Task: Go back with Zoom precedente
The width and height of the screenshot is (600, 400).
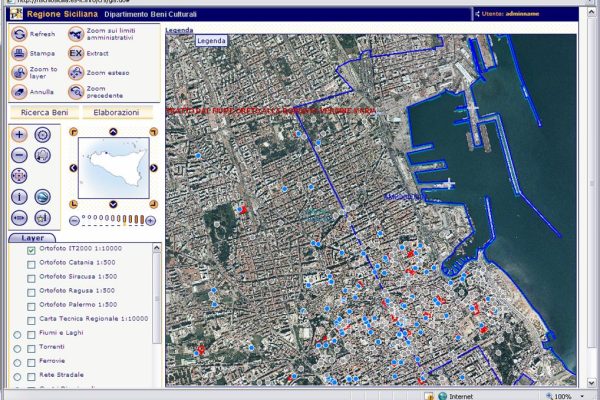Action: (75, 91)
